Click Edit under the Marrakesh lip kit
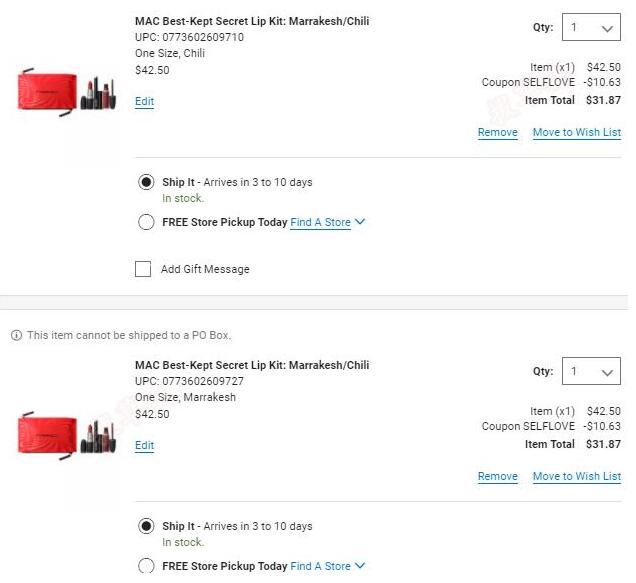The image size is (636, 583). click(x=144, y=445)
